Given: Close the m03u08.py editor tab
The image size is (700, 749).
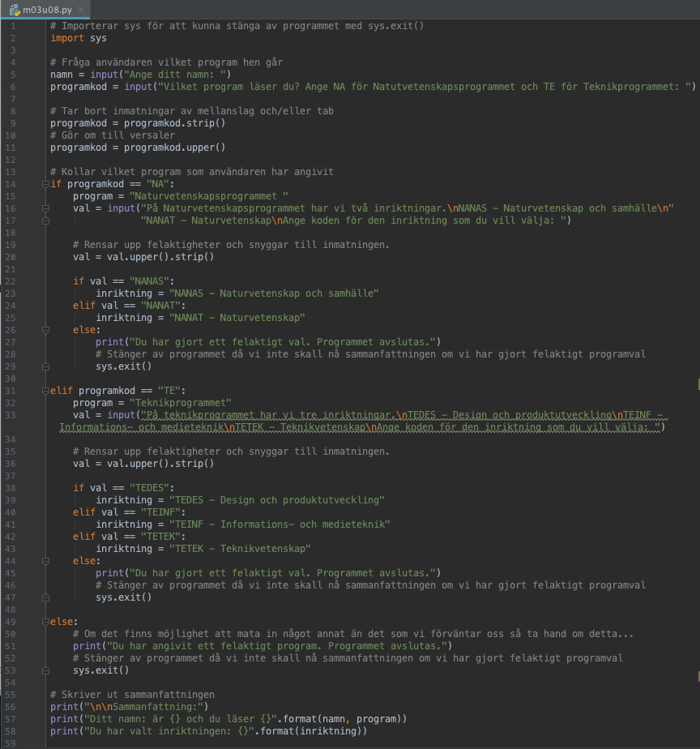Looking at the screenshot, I should (82, 8).
